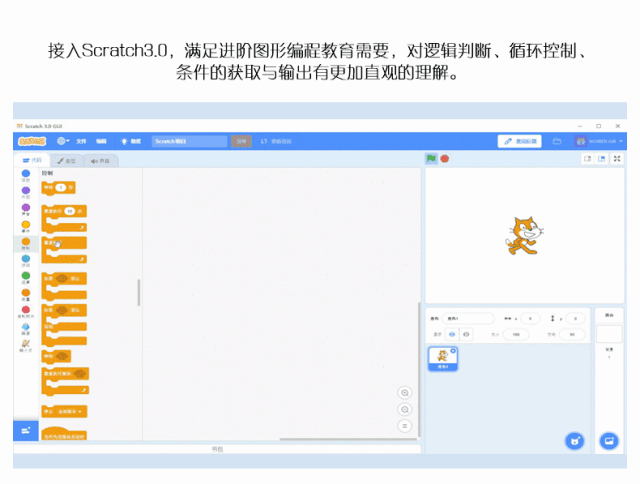The width and height of the screenshot is (640, 484).
Task: Click the pencil feedback button in header
Action: click(520, 141)
